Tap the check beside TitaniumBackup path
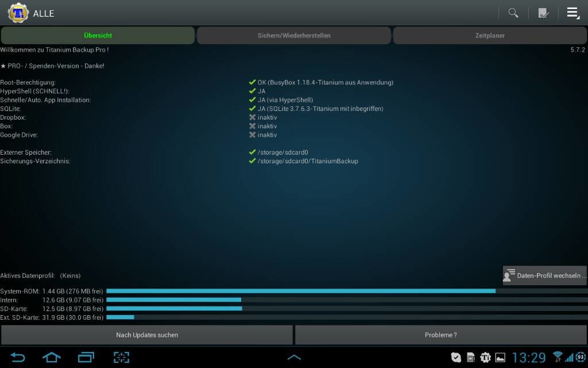Image resolution: width=588 pixels, height=368 pixels. (x=253, y=161)
